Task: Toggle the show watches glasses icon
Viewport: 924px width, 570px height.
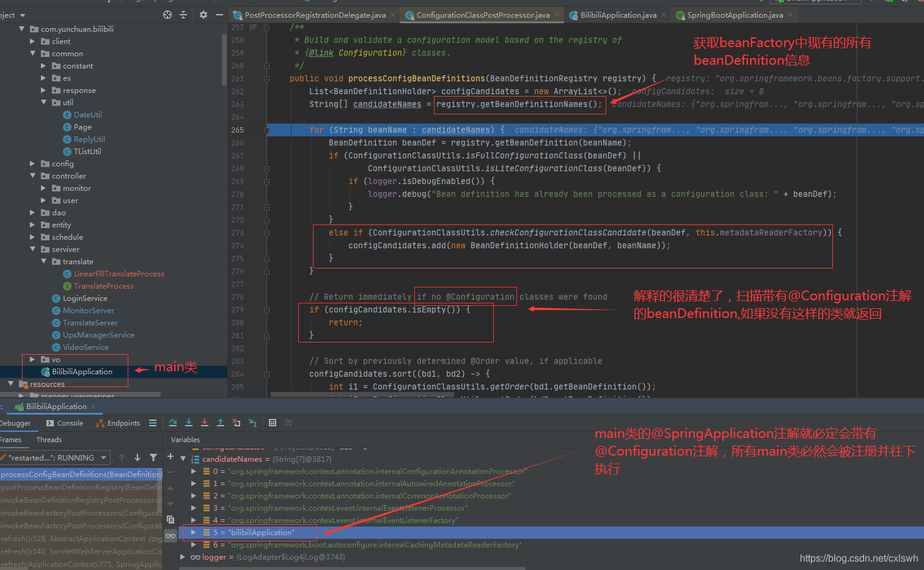Action: coord(170,536)
